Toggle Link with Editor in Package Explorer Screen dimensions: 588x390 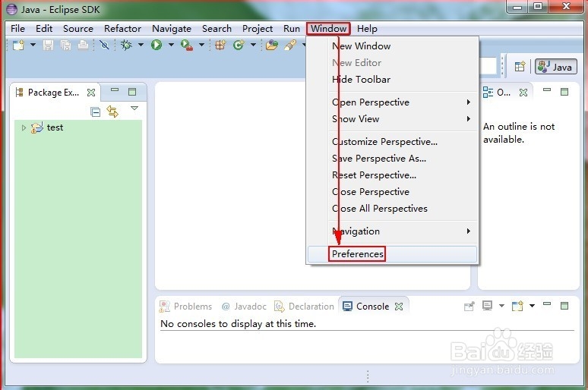(112, 112)
